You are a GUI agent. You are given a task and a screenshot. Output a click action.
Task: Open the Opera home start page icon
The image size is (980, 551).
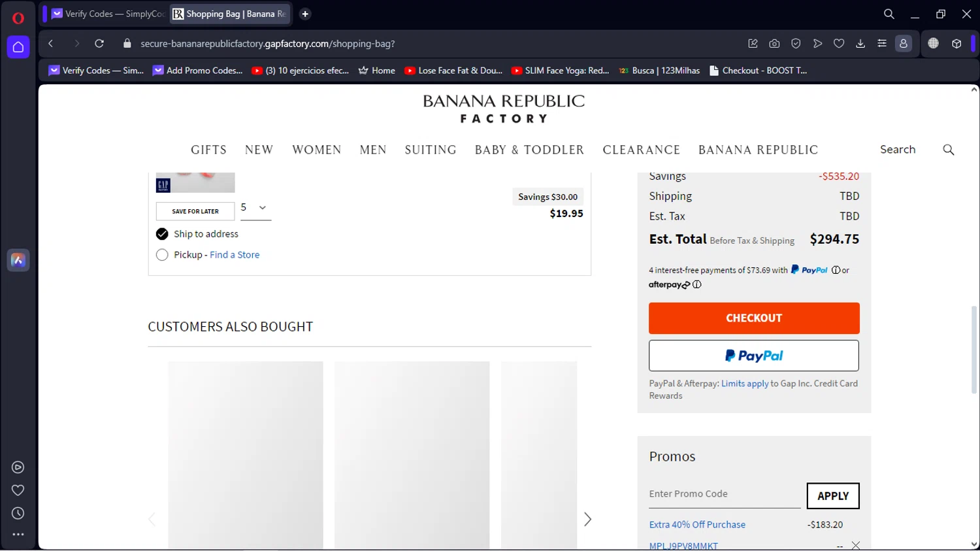point(18,47)
